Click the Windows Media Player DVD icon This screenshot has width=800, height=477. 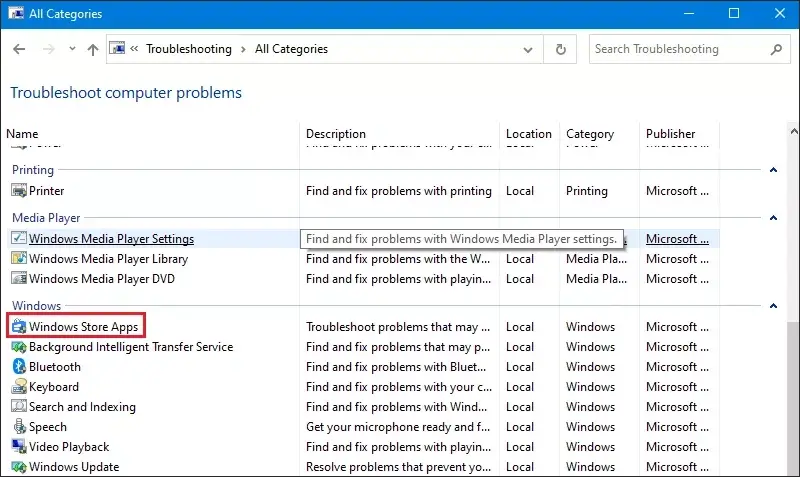point(19,279)
